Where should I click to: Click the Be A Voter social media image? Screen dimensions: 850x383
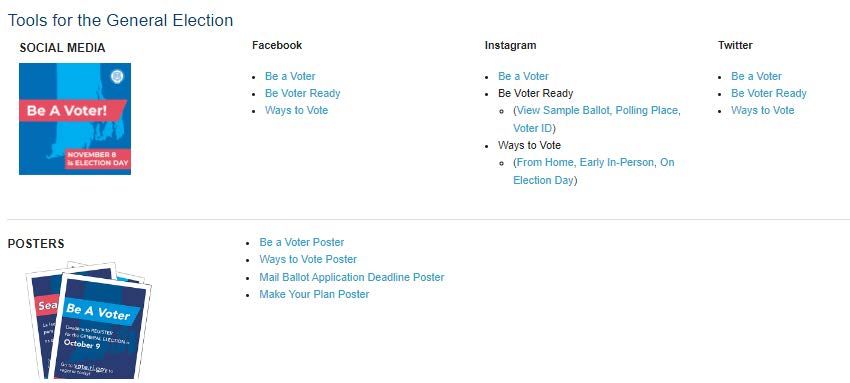click(75, 119)
